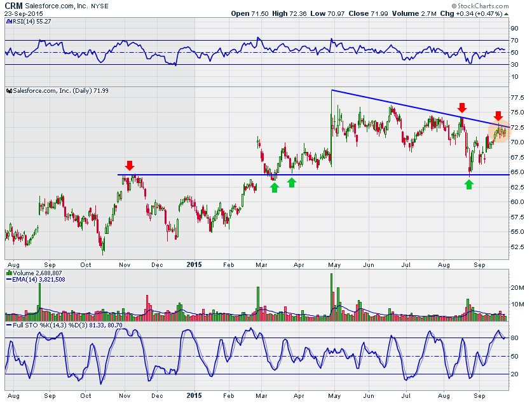Click the 55.0 price axis label

(x=517, y=232)
